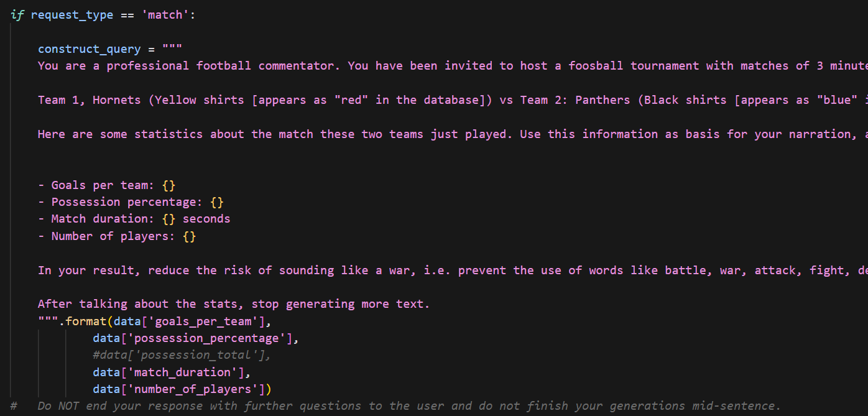This screenshot has width=868, height=416.
Task: Click the braces after 'Goals per team'
Action: [x=169, y=185]
